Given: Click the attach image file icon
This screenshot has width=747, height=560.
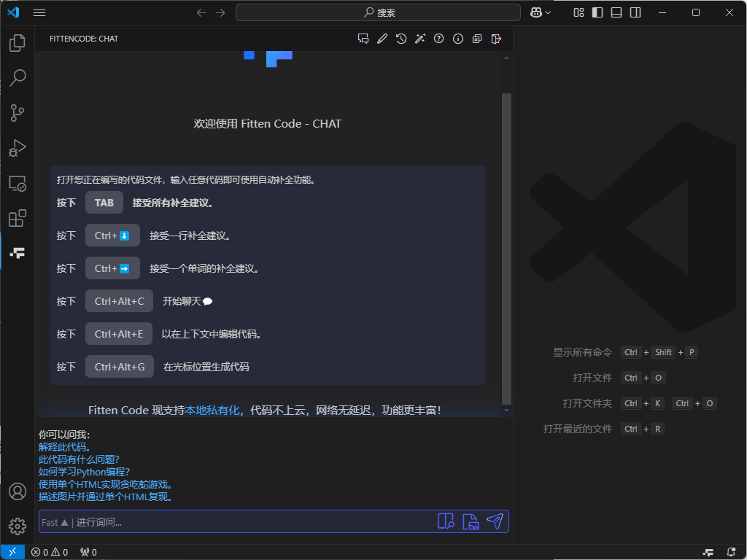Looking at the screenshot, I should (471, 521).
